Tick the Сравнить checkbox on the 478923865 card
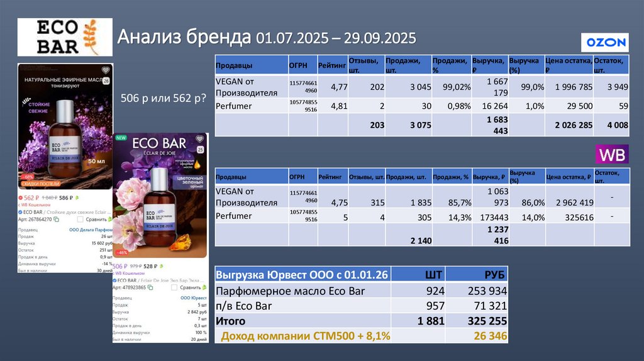The height and width of the screenshot is (361, 644). [174, 287]
